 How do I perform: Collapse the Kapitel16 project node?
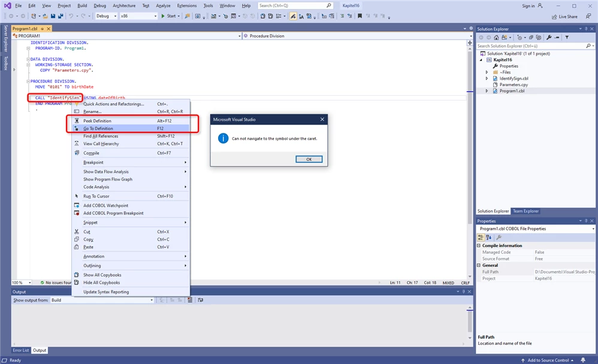(481, 60)
